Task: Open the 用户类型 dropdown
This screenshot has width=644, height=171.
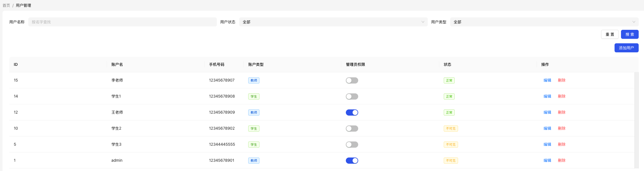Action: point(544,22)
